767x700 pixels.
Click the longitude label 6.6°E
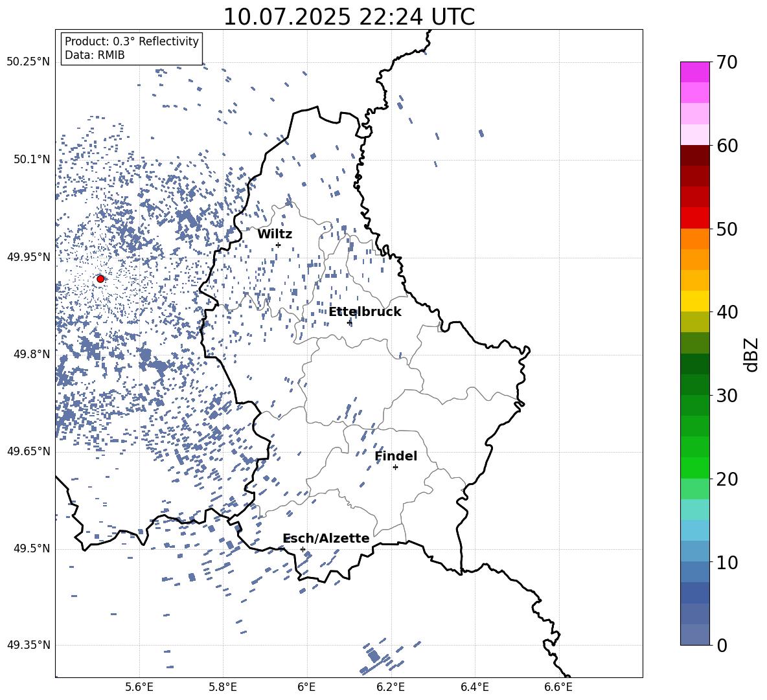point(558,687)
